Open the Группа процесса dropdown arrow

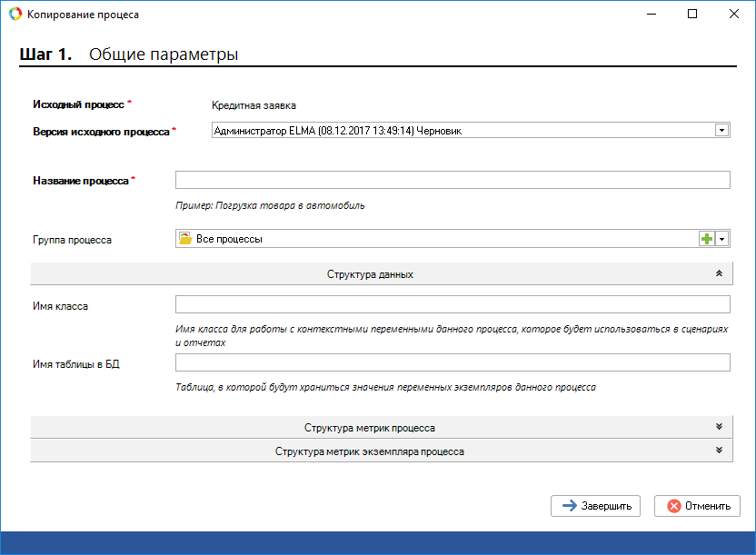[722, 239]
